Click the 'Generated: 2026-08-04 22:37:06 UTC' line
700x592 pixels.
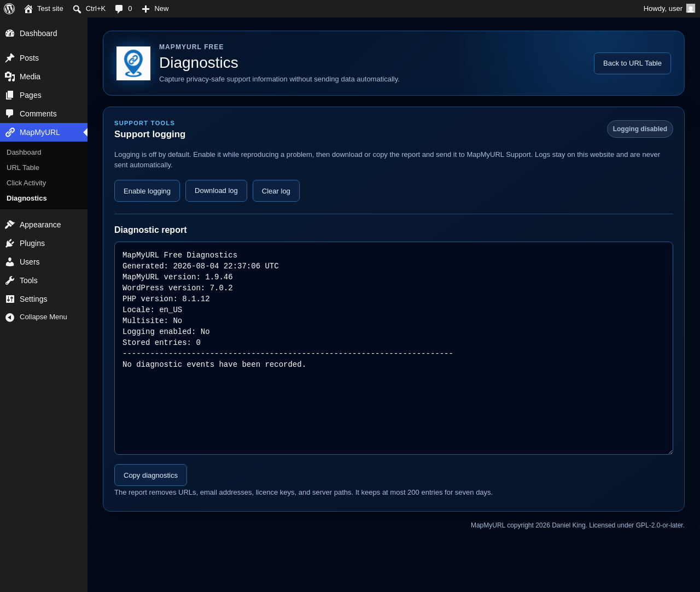[x=201, y=266]
